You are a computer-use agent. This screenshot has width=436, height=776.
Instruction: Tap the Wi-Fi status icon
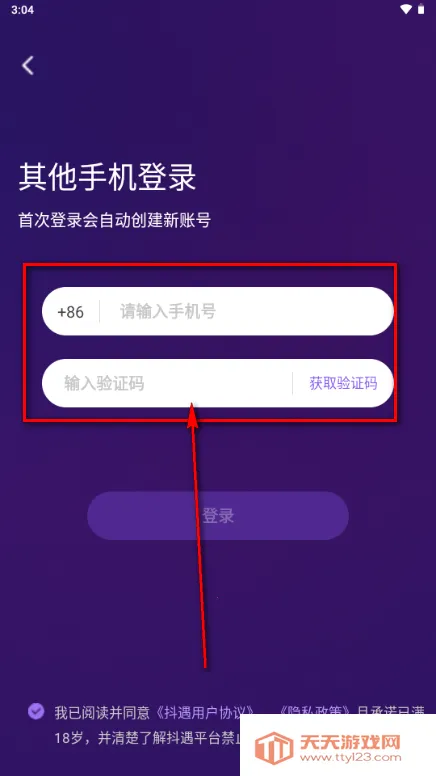tap(406, 9)
